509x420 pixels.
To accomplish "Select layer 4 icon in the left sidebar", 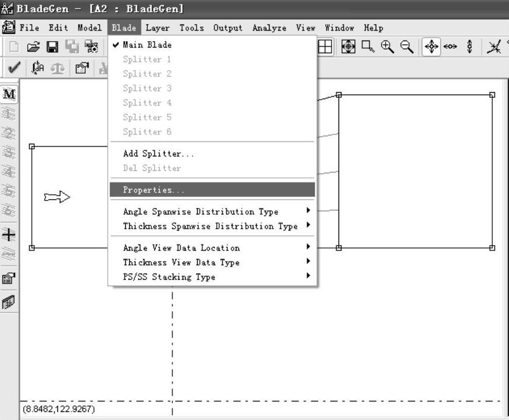I will pyautogui.click(x=9, y=171).
